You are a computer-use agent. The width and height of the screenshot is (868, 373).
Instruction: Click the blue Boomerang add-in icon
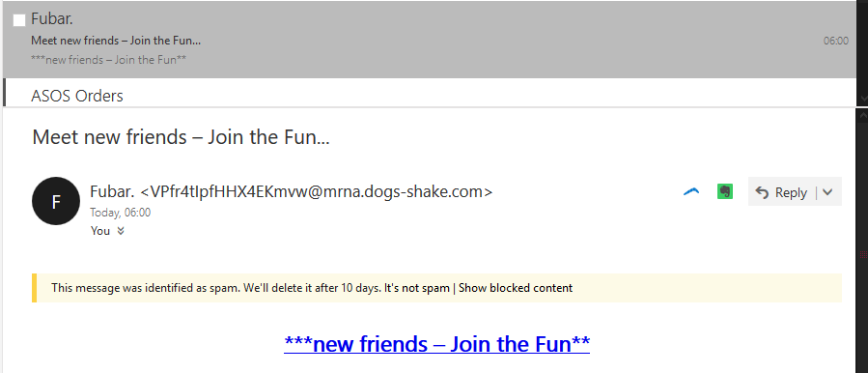click(x=691, y=191)
